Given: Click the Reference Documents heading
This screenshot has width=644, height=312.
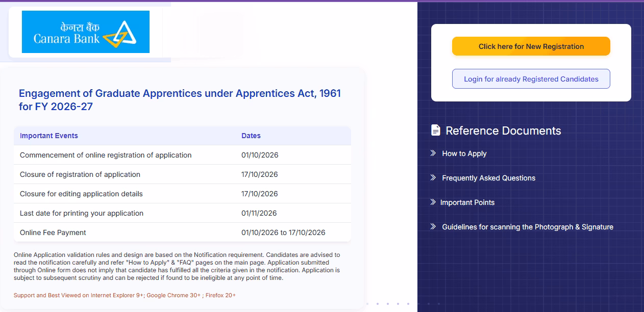Looking at the screenshot, I should click(x=503, y=131).
